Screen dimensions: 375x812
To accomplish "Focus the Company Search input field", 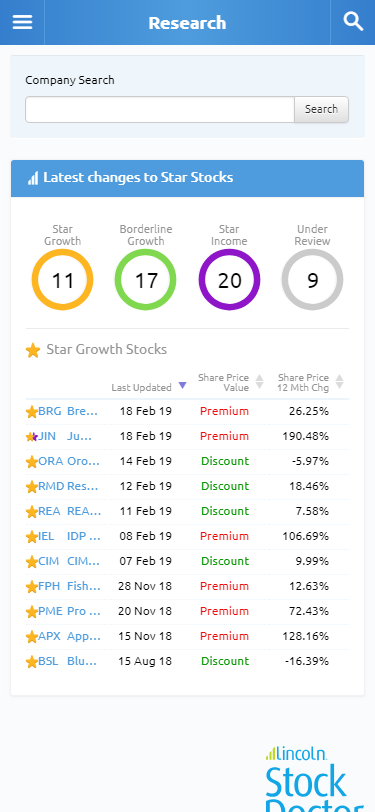I will pos(160,109).
